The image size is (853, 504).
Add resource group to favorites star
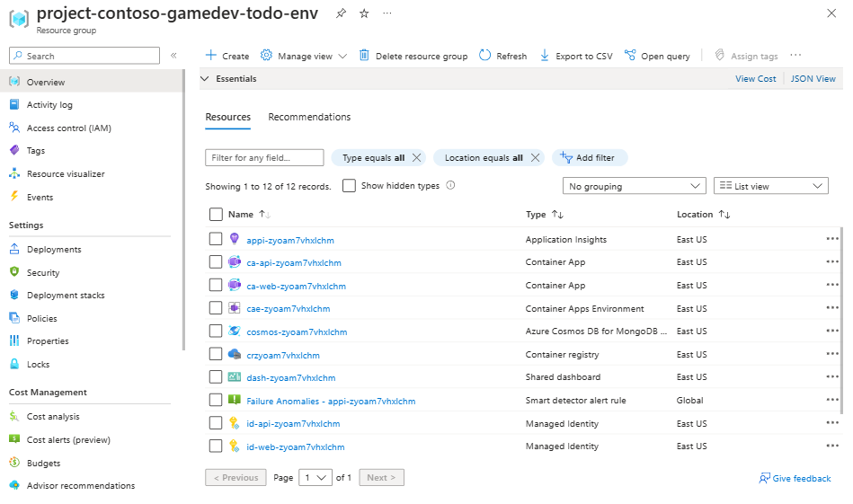364,13
